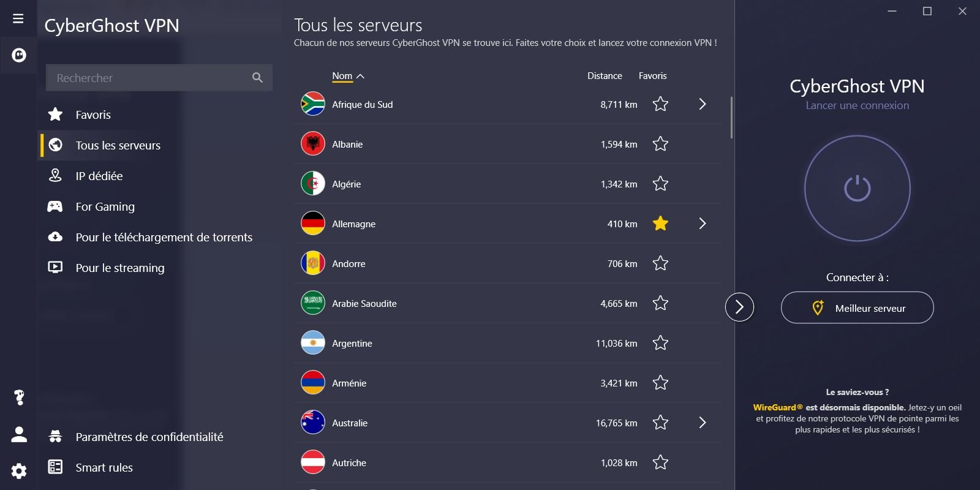Star Argentine as a favorite server

[x=660, y=343]
